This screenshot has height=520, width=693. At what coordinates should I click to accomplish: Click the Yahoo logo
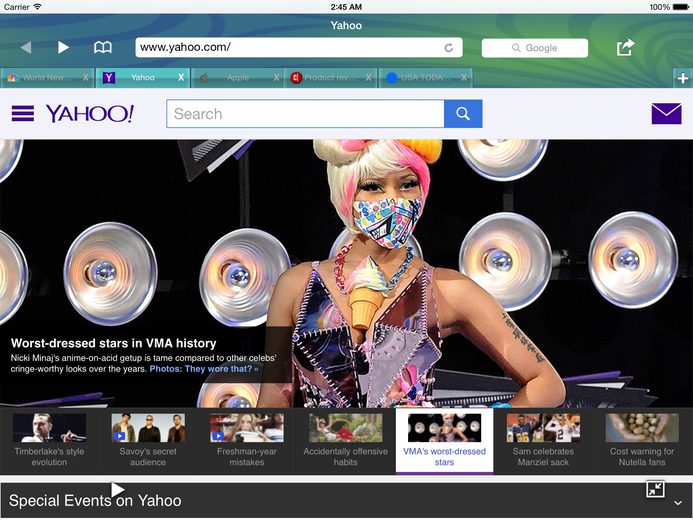pyautogui.click(x=90, y=114)
